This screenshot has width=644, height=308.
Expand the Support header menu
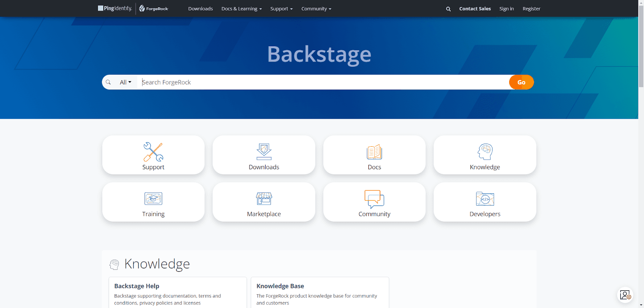[281, 9]
